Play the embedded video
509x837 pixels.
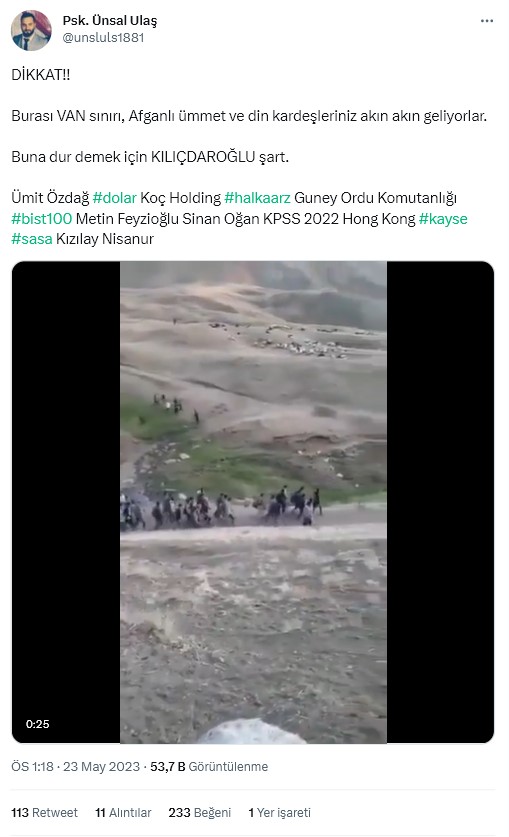(253, 502)
